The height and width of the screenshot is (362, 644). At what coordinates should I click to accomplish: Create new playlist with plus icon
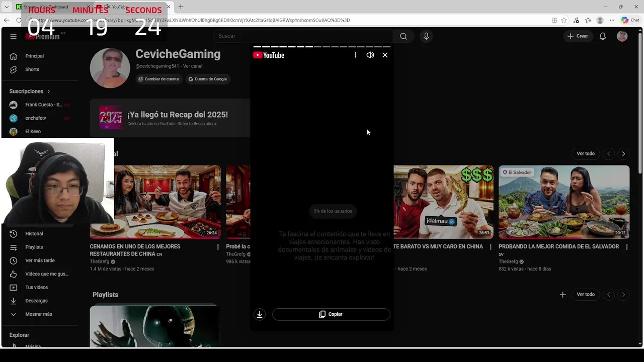[x=562, y=295]
